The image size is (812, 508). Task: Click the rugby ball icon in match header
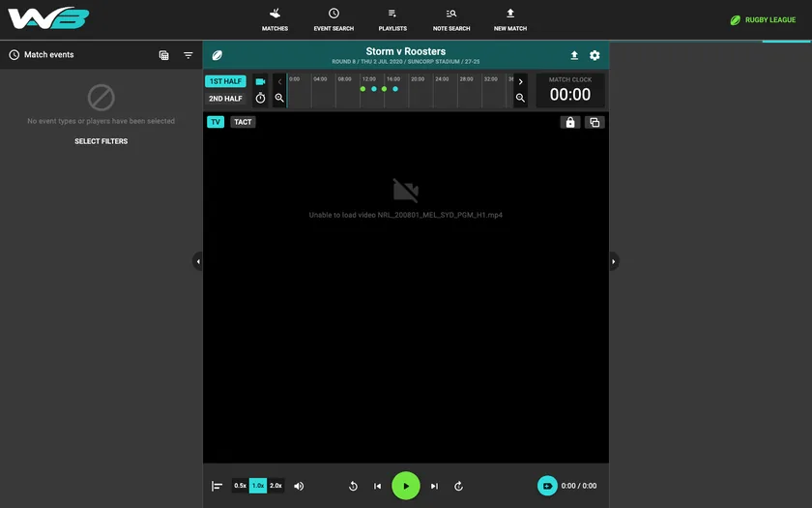tap(217, 55)
